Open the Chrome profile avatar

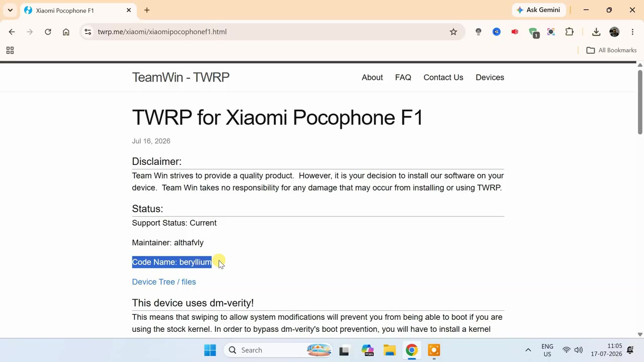[614, 32]
